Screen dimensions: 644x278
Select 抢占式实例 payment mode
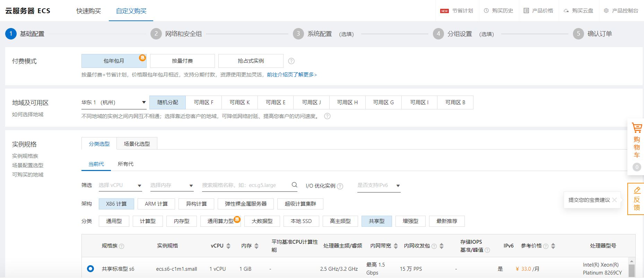tap(251, 61)
